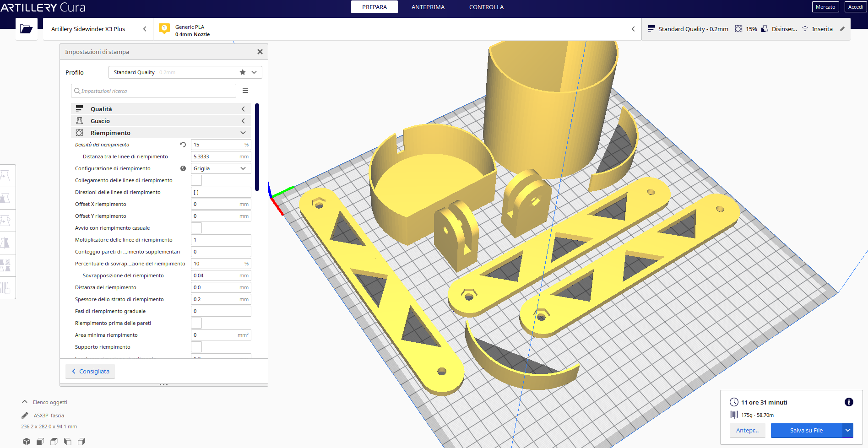This screenshot has height=448, width=868.
Task: Toggle the 'Collegamento delle linee di riempimento' checkbox
Action: (196, 180)
